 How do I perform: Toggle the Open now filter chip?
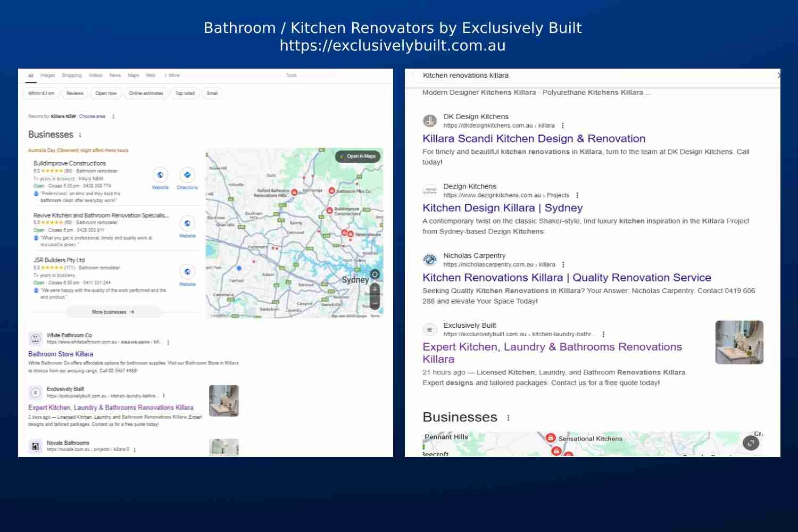click(106, 93)
